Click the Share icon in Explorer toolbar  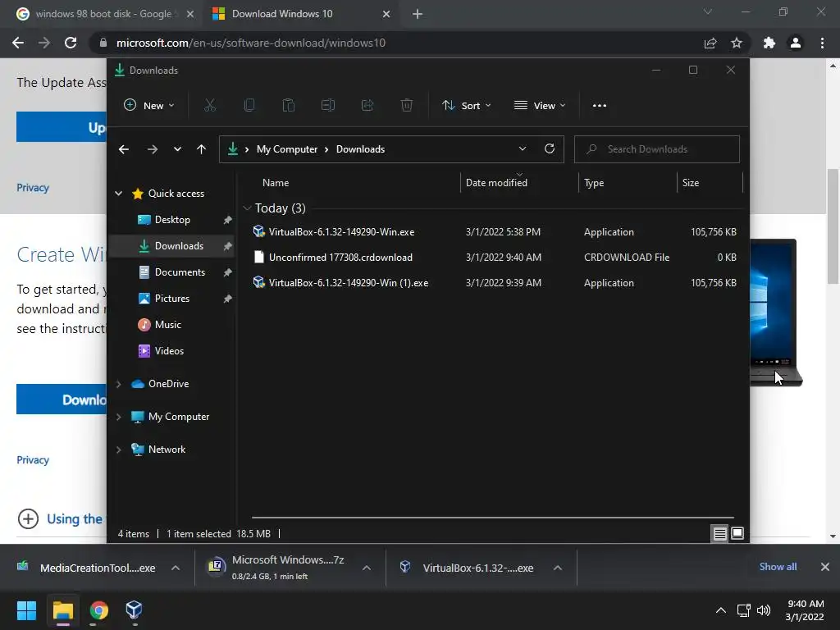[x=367, y=105]
